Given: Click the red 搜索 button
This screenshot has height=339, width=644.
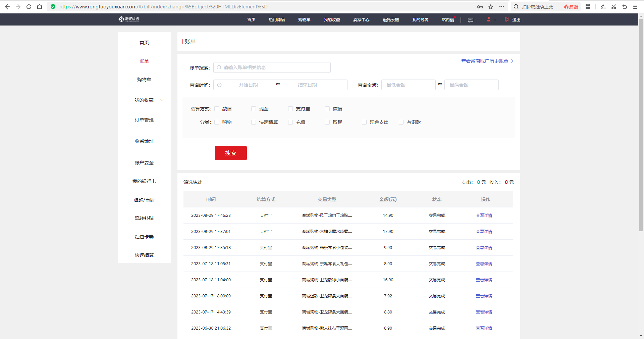Looking at the screenshot, I should [231, 153].
